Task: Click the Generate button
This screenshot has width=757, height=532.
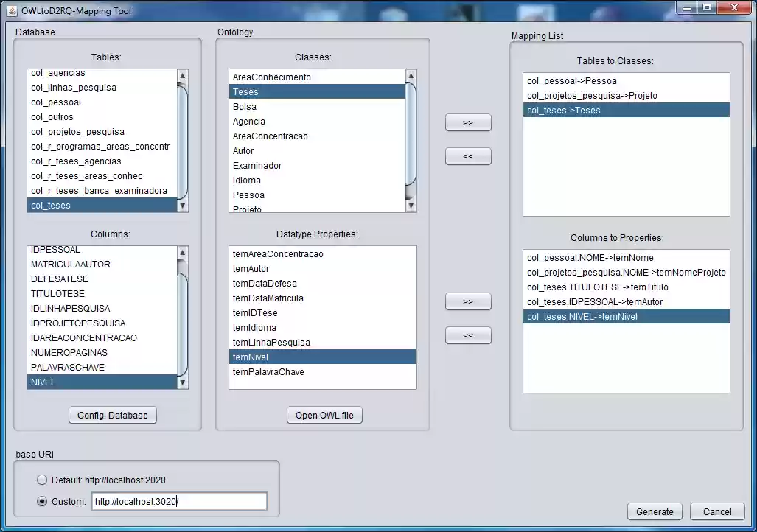Action: coord(654,511)
